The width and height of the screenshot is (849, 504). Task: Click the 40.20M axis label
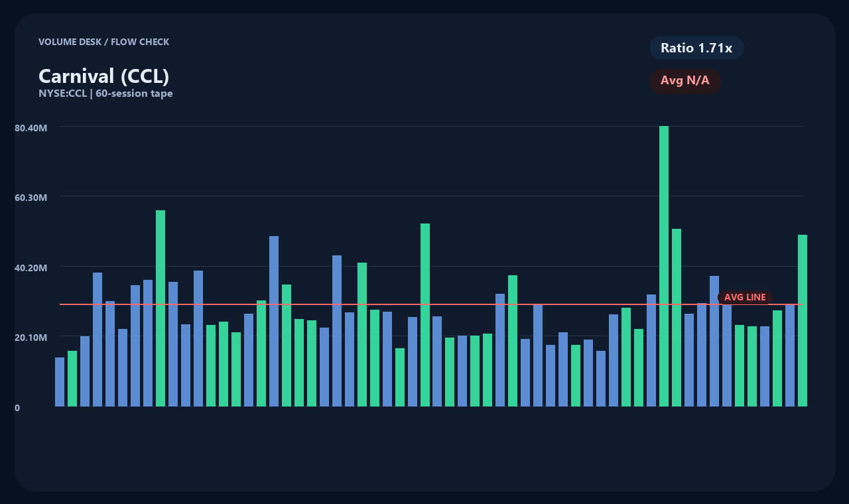pos(31,268)
